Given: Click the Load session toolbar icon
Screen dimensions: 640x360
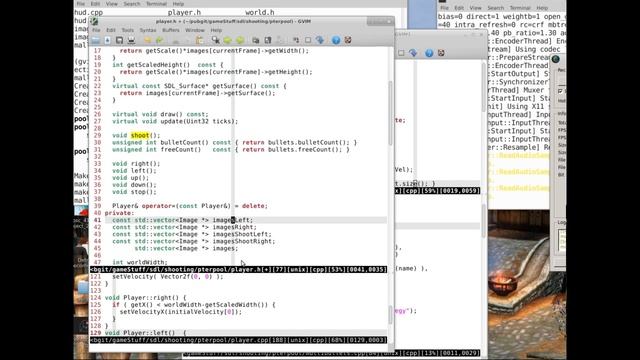Looking at the screenshot, I should [256, 40].
